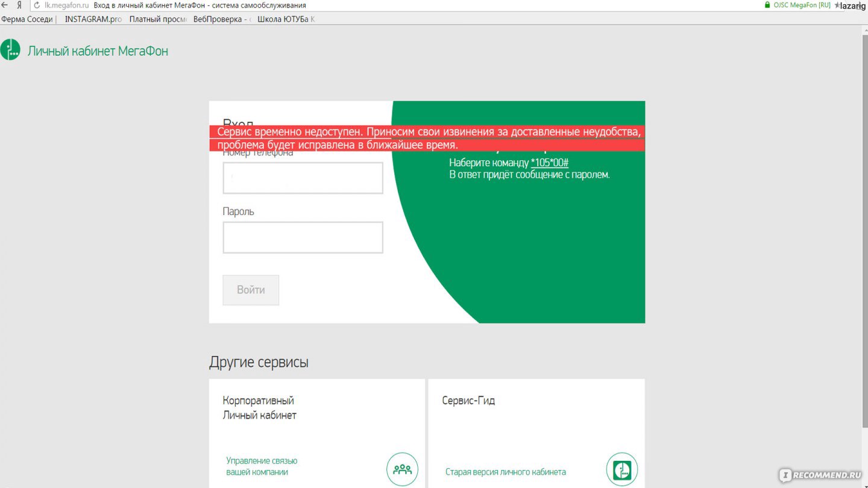868x488 pixels.
Task: Click the OJSC MegaFon [RU] certificate label
Action: click(802, 5)
